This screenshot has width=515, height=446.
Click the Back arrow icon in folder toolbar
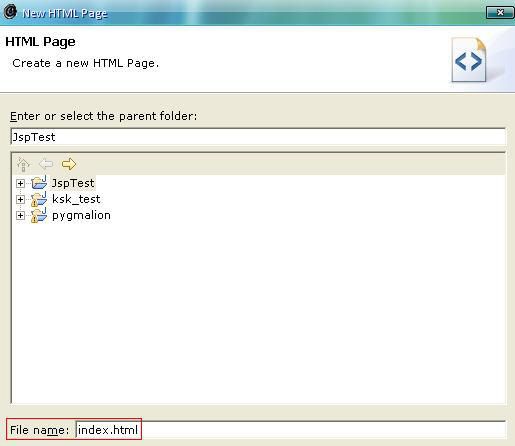[x=46, y=164]
